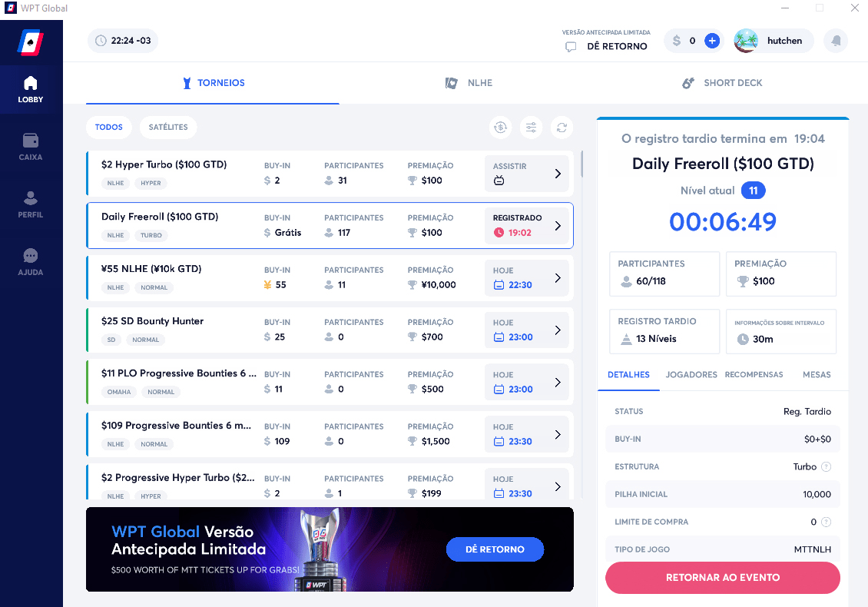Click the notification bell icon
The width and height of the screenshot is (868, 607).
[x=836, y=41]
